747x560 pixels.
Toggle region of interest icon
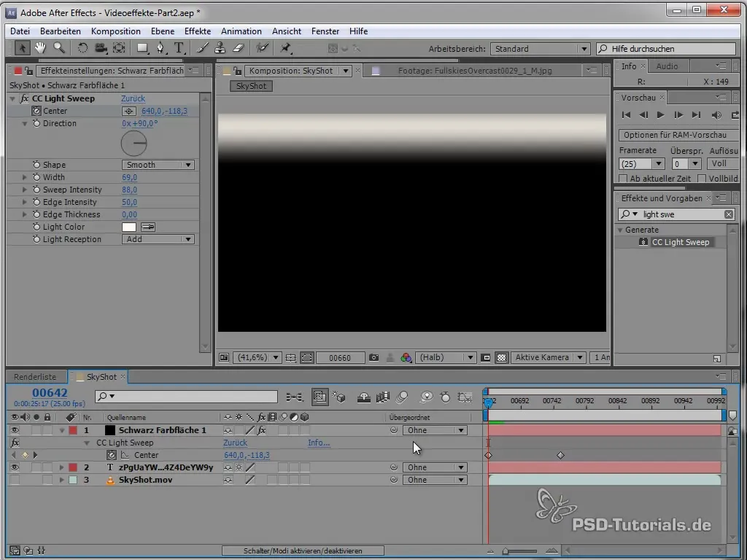307,357
